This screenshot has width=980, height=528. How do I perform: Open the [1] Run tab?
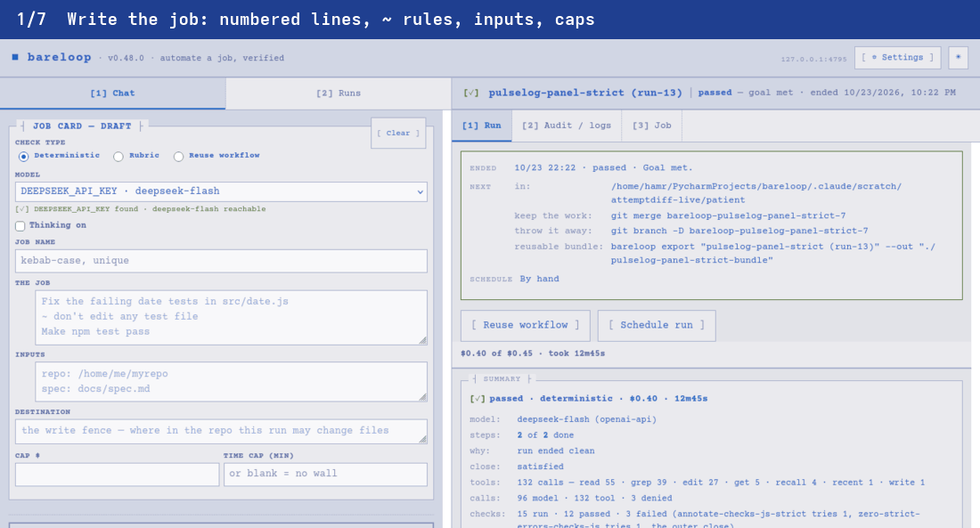(482, 126)
